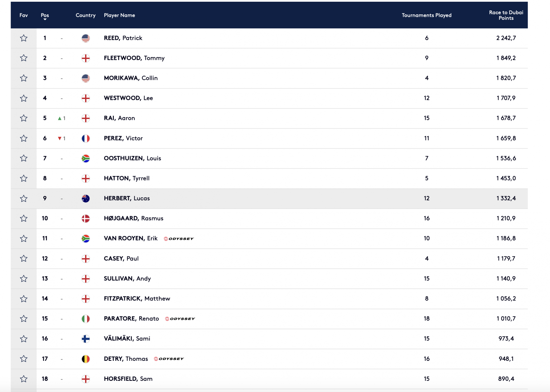This screenshot has height=392, width=550.
Task: Toggle the favourite star for HATTON, Tyrrell
Action: [x=23, y=178]
